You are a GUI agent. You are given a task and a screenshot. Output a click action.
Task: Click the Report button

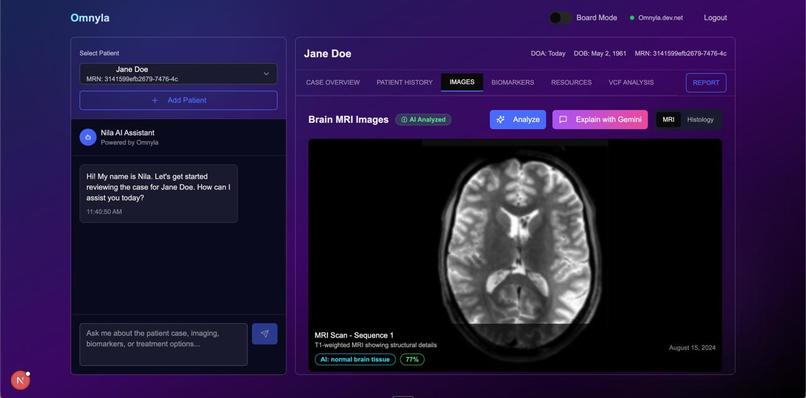706,83
